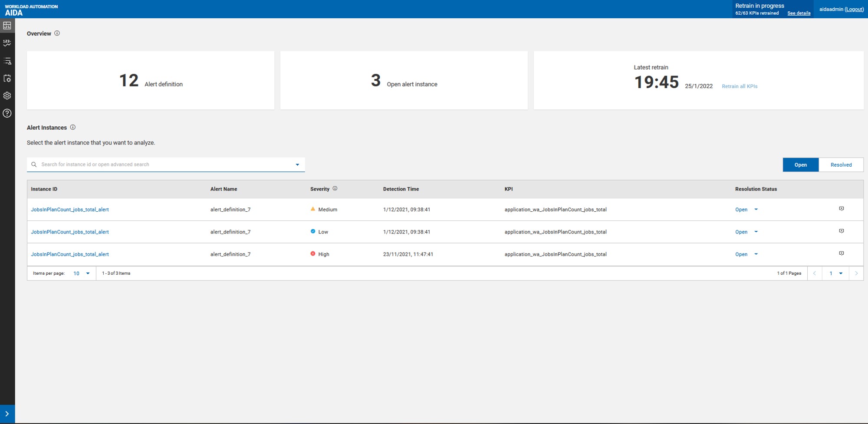868x424 pixels.
Task: Open the page number dropdown in pagination
Action: pyautogui.click(x=835, y=273)
